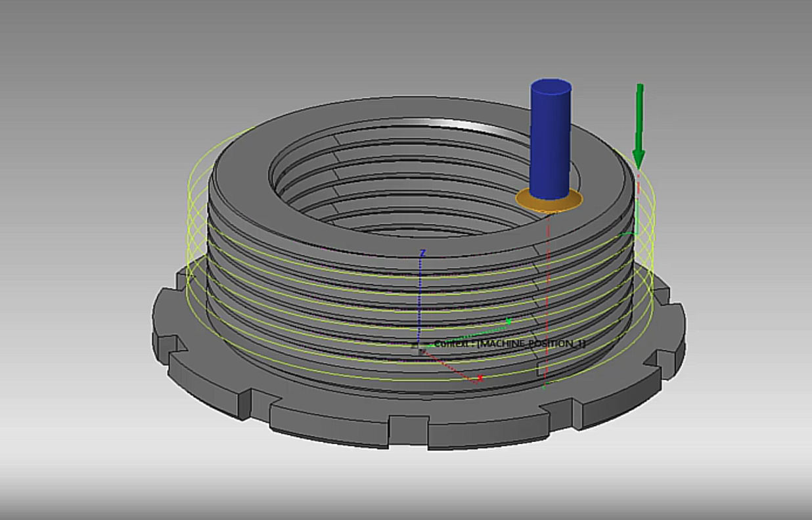Click the green Y axis marker
This screenshot has height=520, width=812.
pyautogui.click(x=508, y=321)
